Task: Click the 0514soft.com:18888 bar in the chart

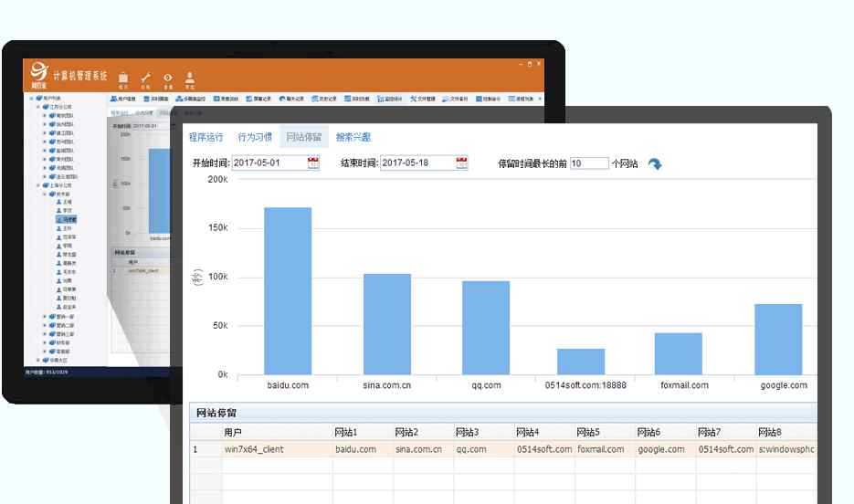Action: 581,362
